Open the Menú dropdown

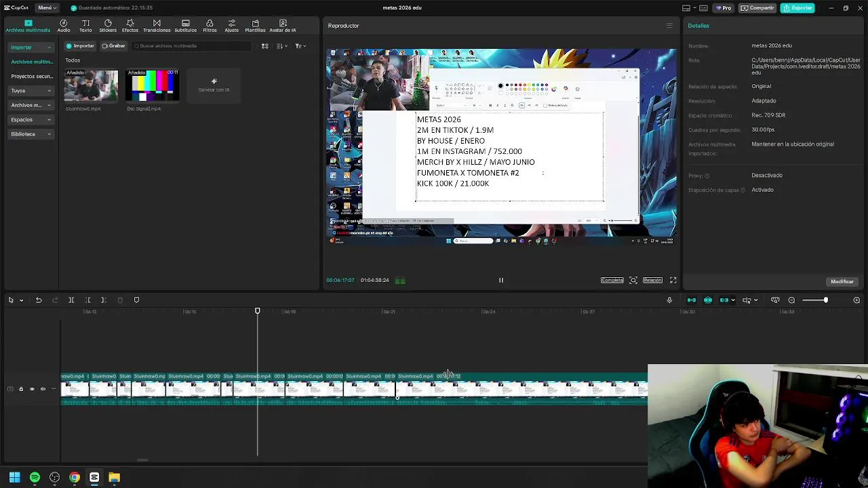point(47,7)
